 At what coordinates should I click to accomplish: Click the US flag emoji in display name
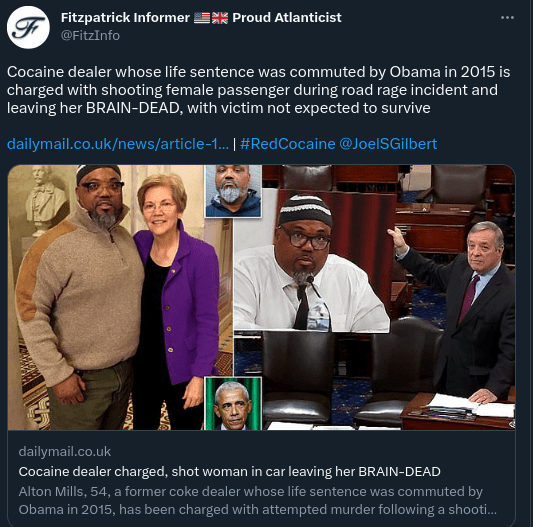(x=202, y=18)
